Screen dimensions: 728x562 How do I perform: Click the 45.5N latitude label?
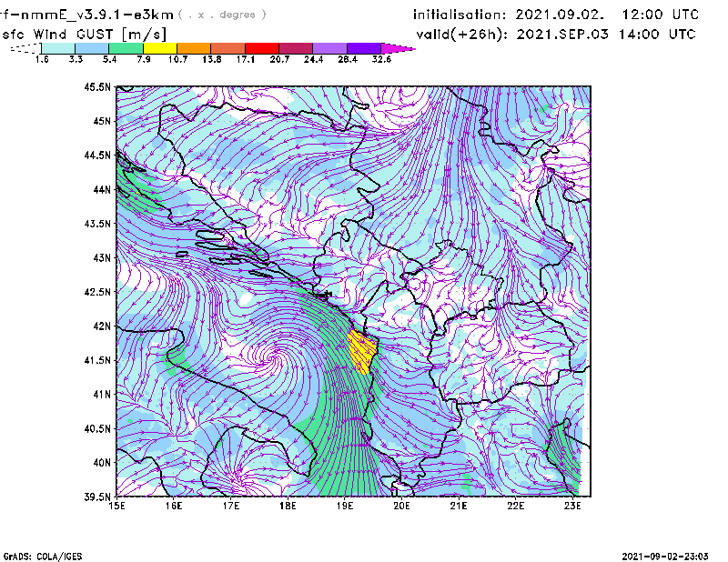click(x=97, y=86)
